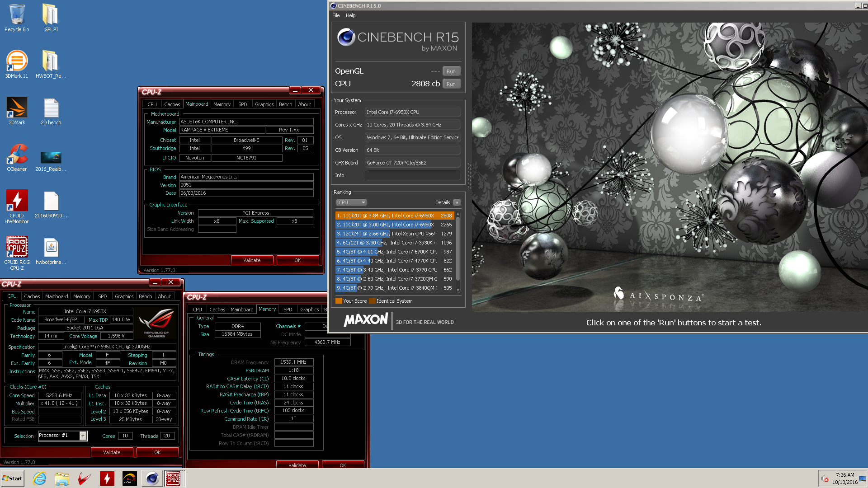Open the 2D bench file icon
This screenshot has width=868, height=488.
(51, 111)
